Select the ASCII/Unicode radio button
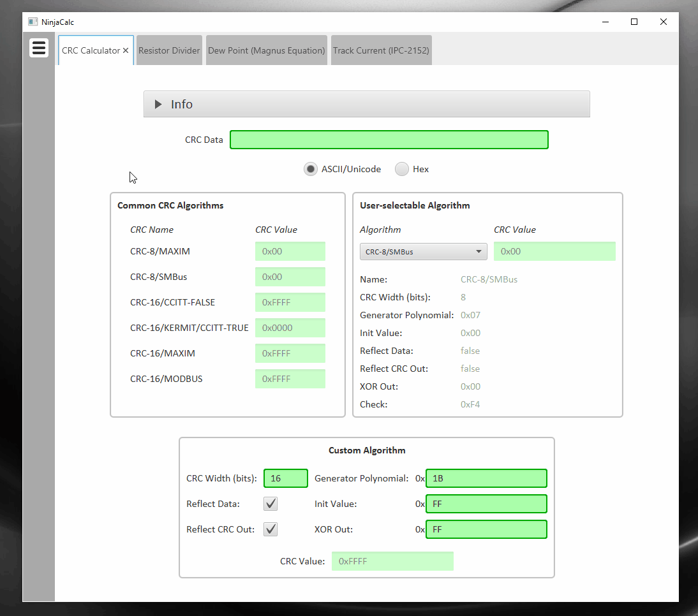Image resolution: width=698 pixels, height=616 pixels. click(x=311, y=169)
